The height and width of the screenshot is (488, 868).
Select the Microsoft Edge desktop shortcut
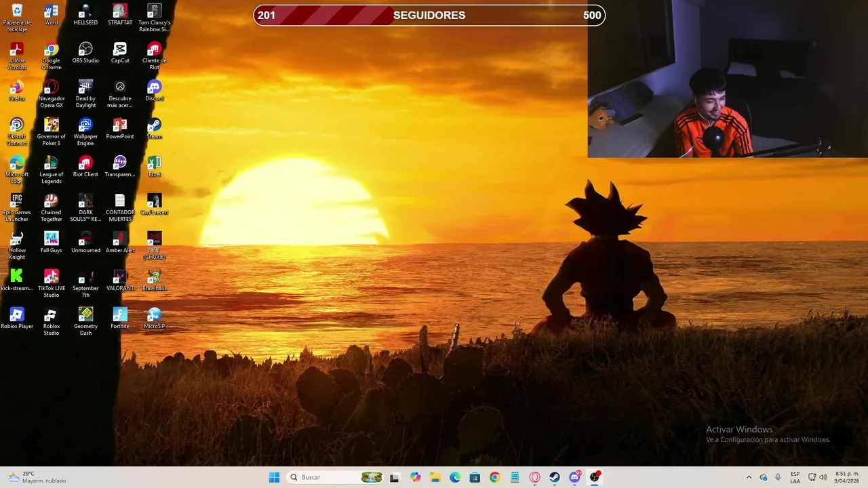(x=17, y=170)
